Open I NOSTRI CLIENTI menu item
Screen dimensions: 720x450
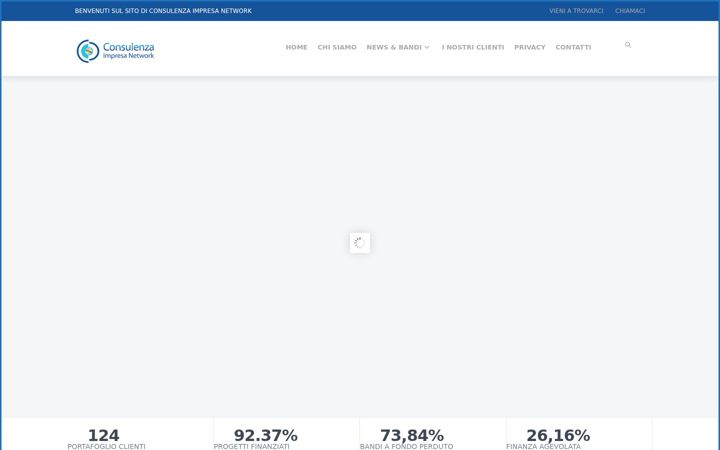473,47
